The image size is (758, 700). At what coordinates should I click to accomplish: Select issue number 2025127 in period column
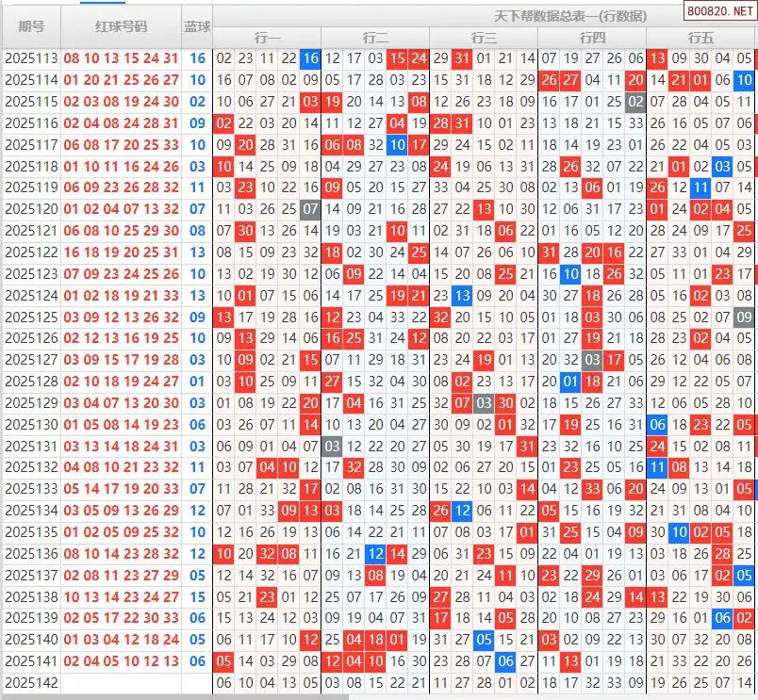(31, 360)
